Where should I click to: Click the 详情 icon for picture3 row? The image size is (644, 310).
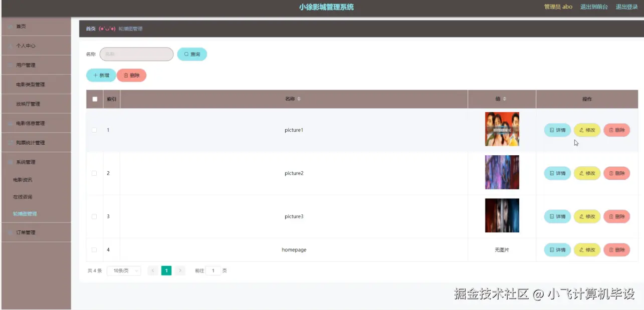[552, 216]
